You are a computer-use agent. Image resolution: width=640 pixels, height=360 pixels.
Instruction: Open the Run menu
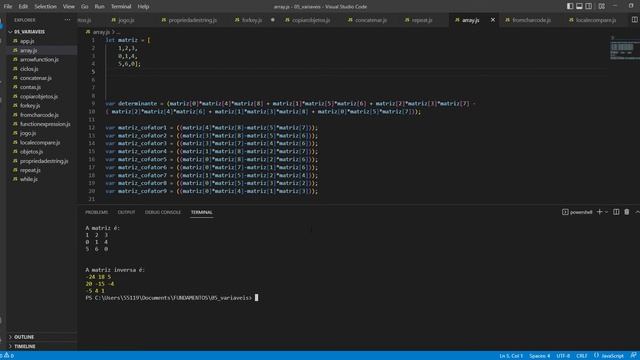click(x=99, y=6)
